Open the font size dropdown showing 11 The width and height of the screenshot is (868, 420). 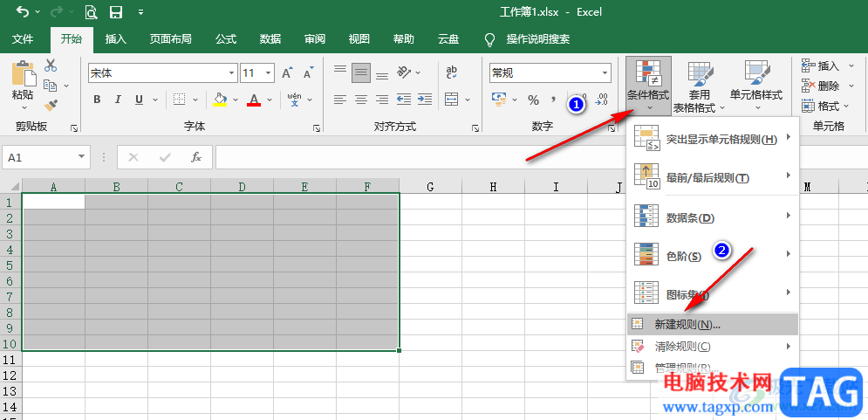point(269,73)
